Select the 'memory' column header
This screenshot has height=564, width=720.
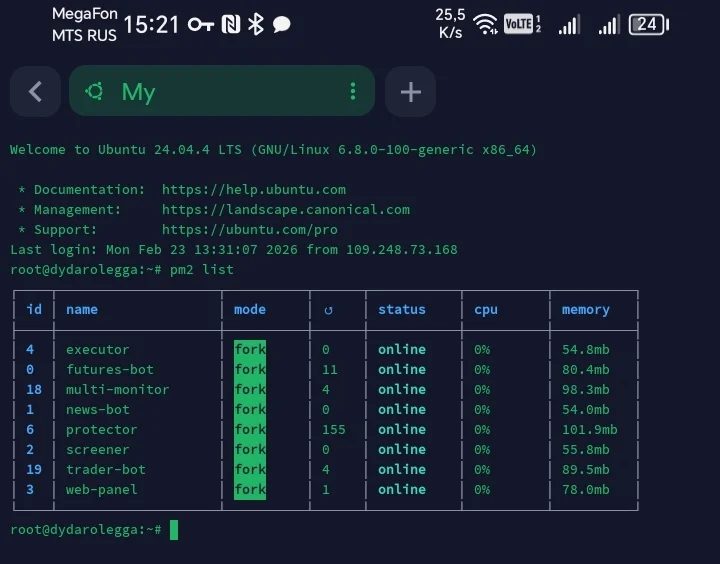pos(585,310)
